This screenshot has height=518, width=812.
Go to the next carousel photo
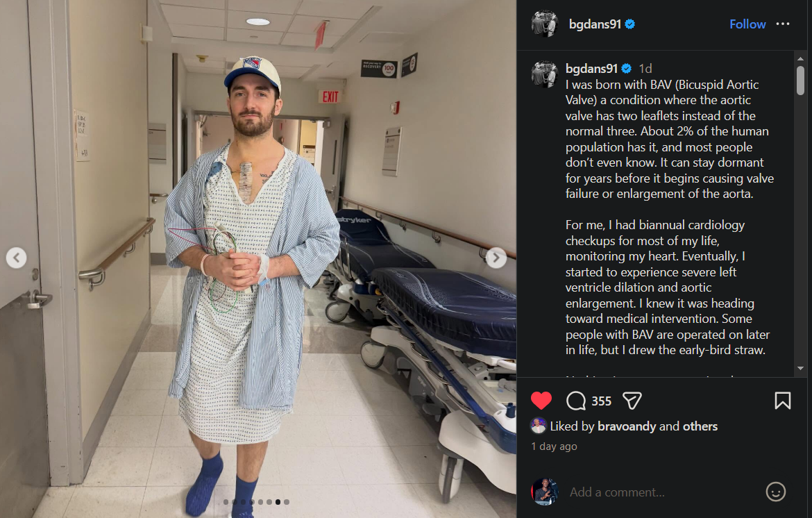click(496, 258)
